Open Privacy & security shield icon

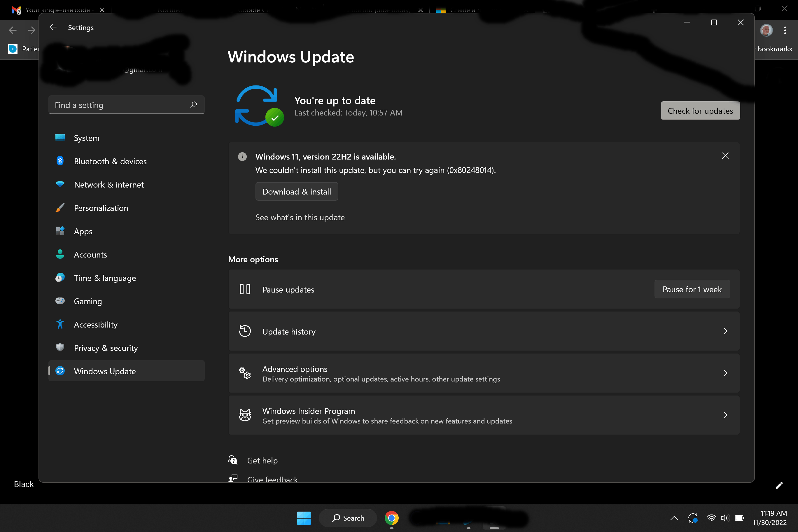[x=60, y=347]
